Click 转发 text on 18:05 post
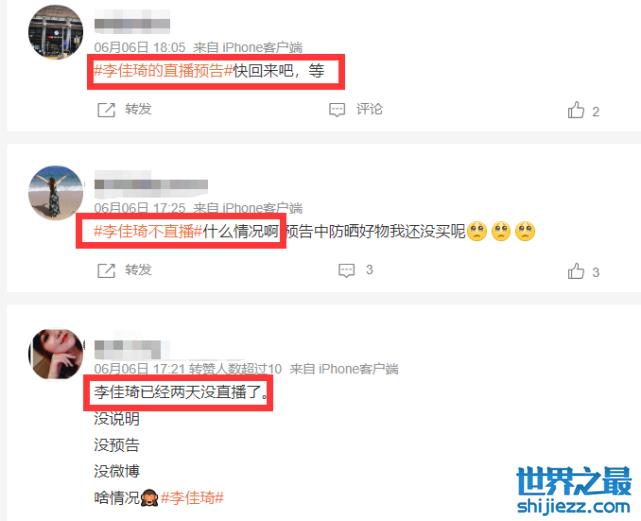The width and height of the screenshot is (641, 521). tap(138, 109)
